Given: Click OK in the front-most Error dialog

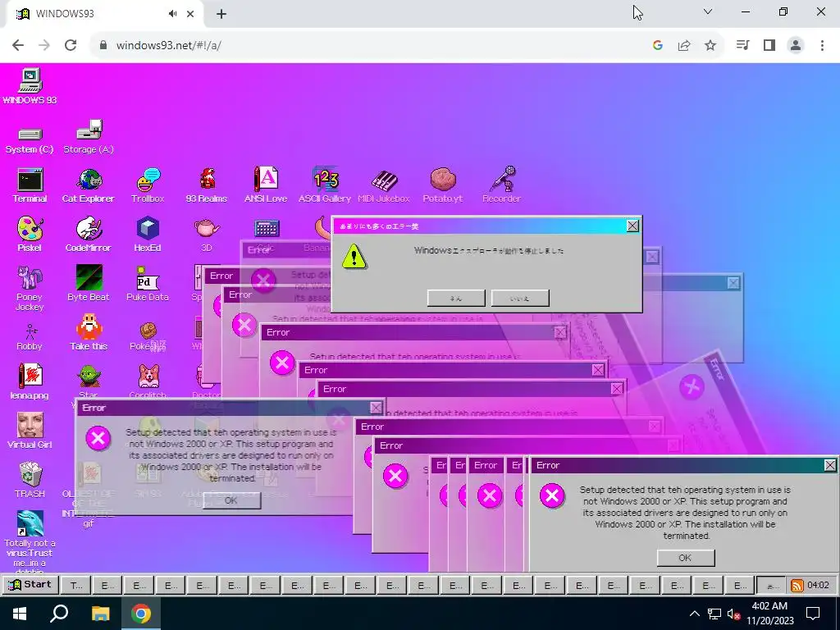Looking at the screenshot, I should coord(686,558).
